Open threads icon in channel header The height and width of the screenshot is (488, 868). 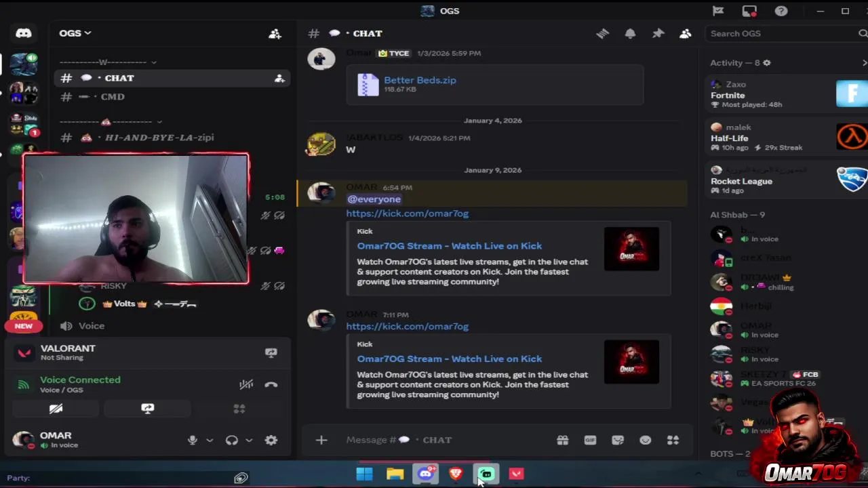pos(602,33)
